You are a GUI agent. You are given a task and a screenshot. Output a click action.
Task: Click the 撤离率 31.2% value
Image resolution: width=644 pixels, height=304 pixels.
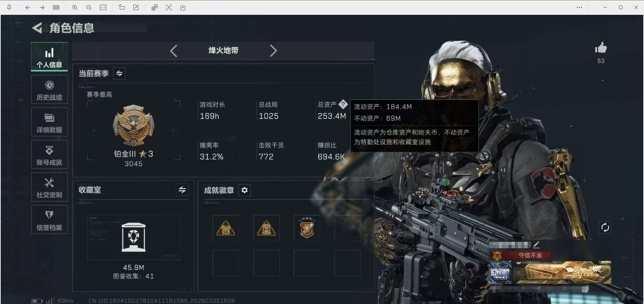(211, 157)
